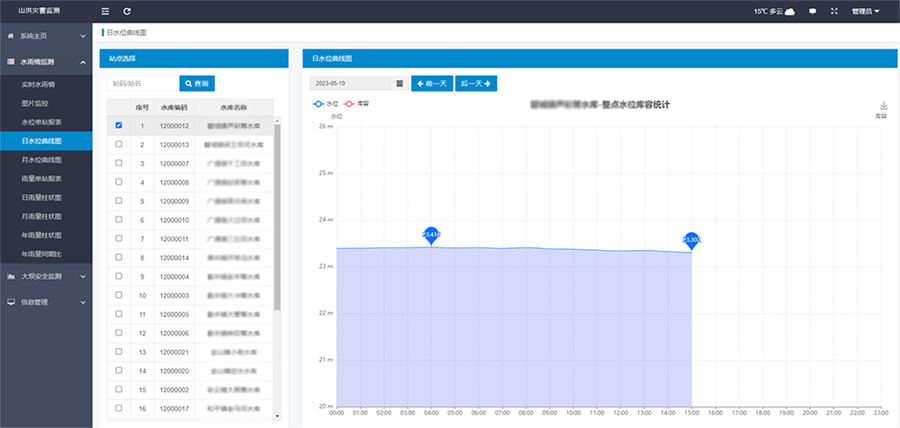
Task: Select checkbox in row 5 (12000009)
Action: coord(119,201)
